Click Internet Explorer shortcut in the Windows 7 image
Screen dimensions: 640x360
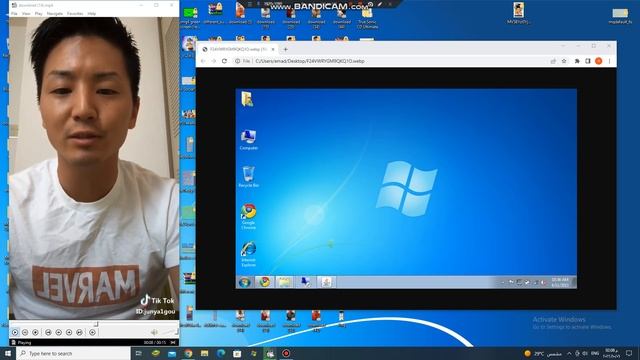point(248,254)
